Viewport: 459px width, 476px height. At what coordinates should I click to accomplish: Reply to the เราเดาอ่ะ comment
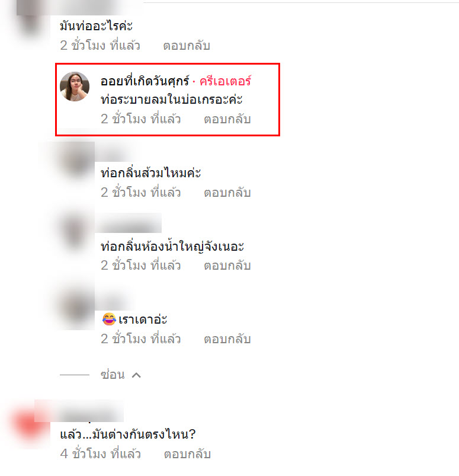click(227, 339)
